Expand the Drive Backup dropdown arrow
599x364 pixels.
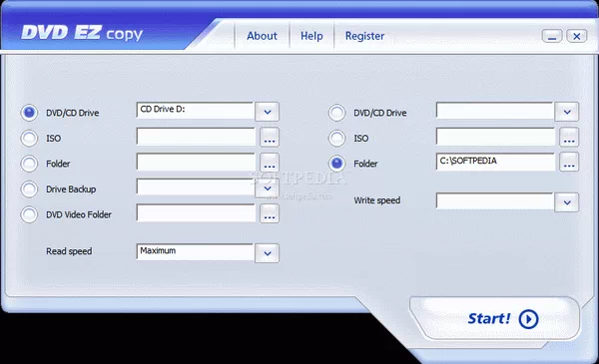(x=268, y=188)
